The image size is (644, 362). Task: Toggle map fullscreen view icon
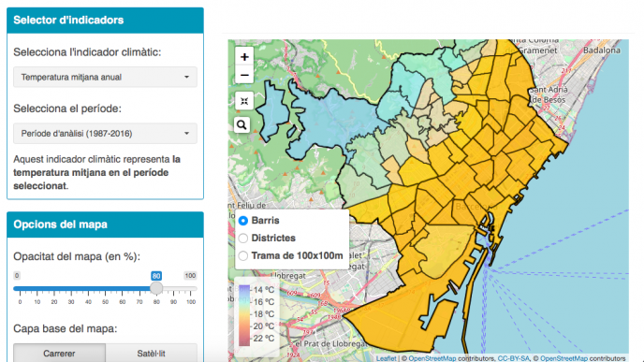tap(244, 101)
